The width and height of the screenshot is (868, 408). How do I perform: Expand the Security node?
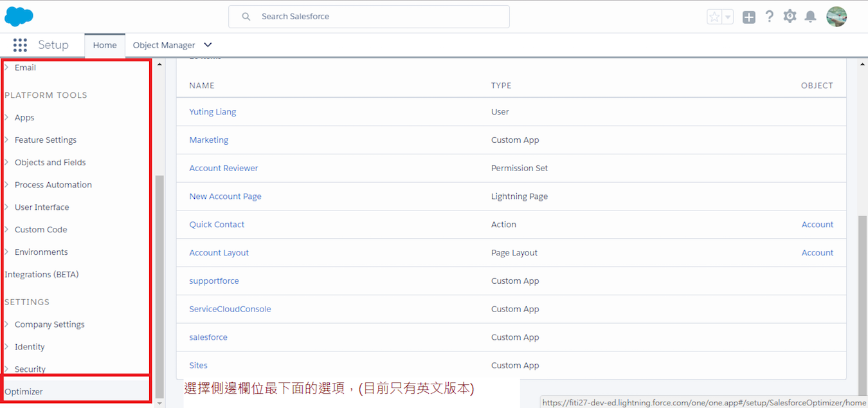click(x=6, y=369)
